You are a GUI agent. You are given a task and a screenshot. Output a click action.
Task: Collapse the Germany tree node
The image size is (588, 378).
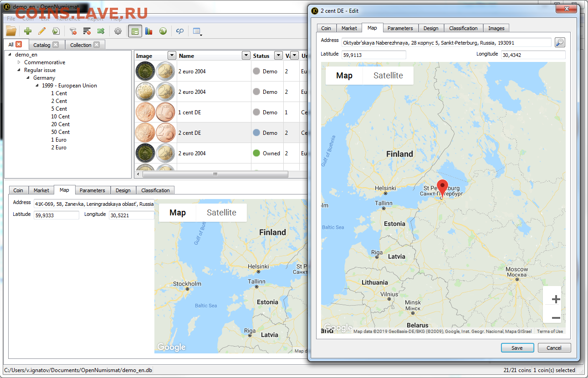pyautogui.click(x=28, y=78)
